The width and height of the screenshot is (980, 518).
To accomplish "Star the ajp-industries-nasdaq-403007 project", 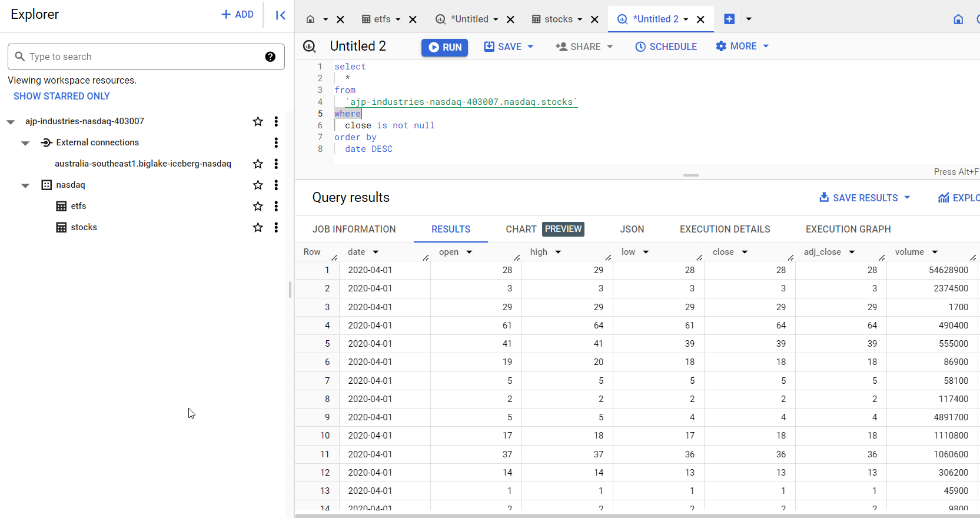I will 258,121.
